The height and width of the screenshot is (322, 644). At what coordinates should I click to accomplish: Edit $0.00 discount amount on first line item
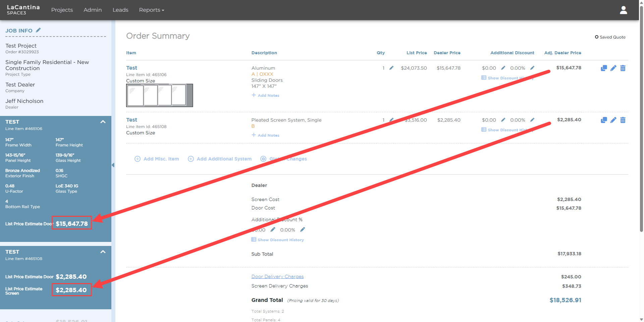coord(503,68)
